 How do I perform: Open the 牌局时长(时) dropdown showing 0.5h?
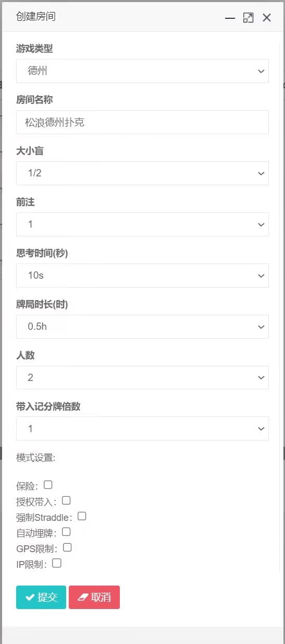click(x=142, y=327)
